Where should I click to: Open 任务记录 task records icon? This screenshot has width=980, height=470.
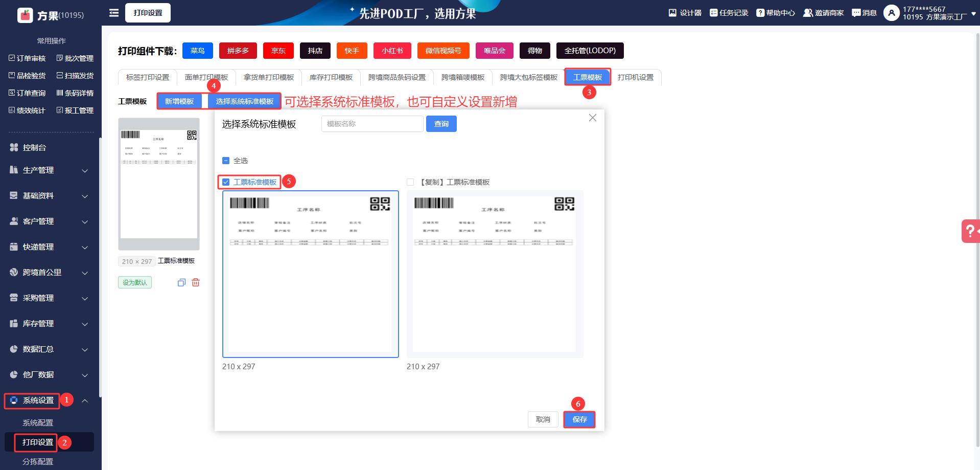(x=713, y=13)
